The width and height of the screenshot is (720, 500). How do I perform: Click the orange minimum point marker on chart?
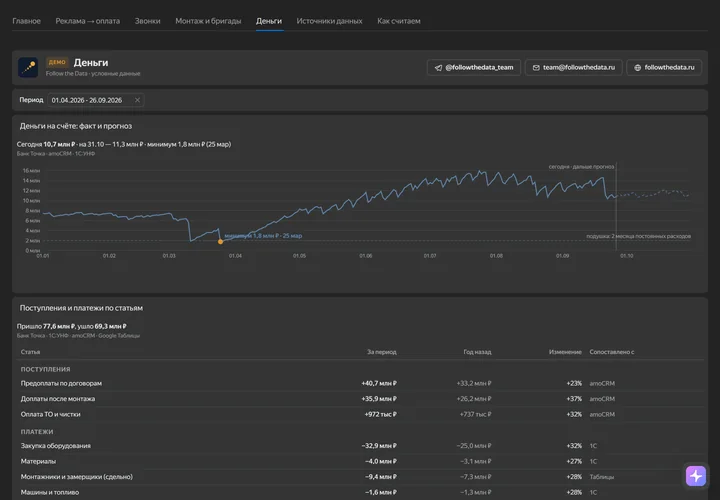220,242
